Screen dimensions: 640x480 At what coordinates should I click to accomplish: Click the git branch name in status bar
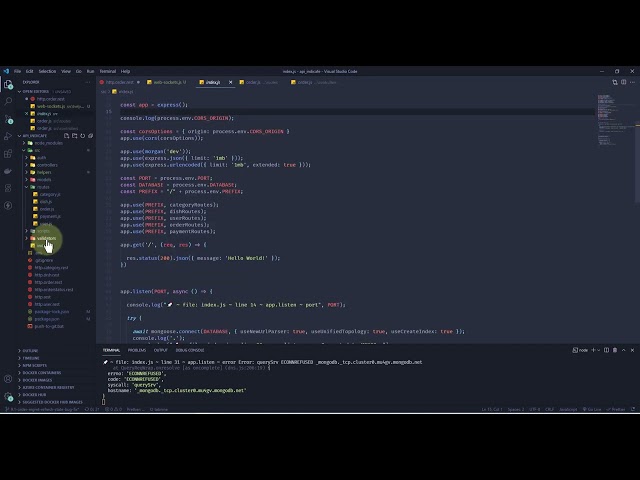point(42,409)
